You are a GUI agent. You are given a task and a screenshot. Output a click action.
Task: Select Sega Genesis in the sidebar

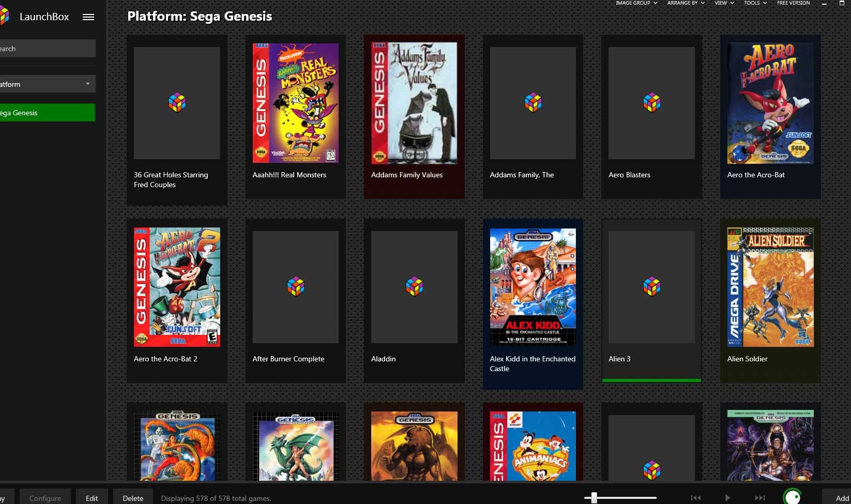[48, 113]
